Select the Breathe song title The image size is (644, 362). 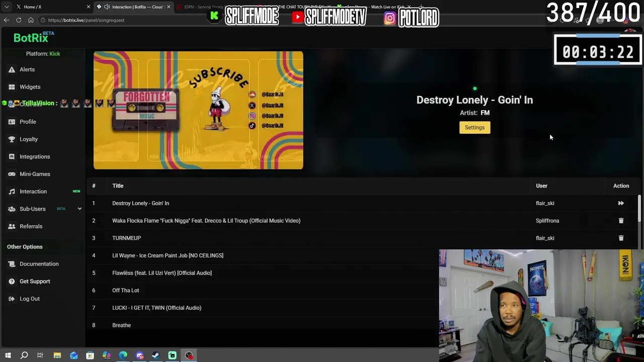121,325
